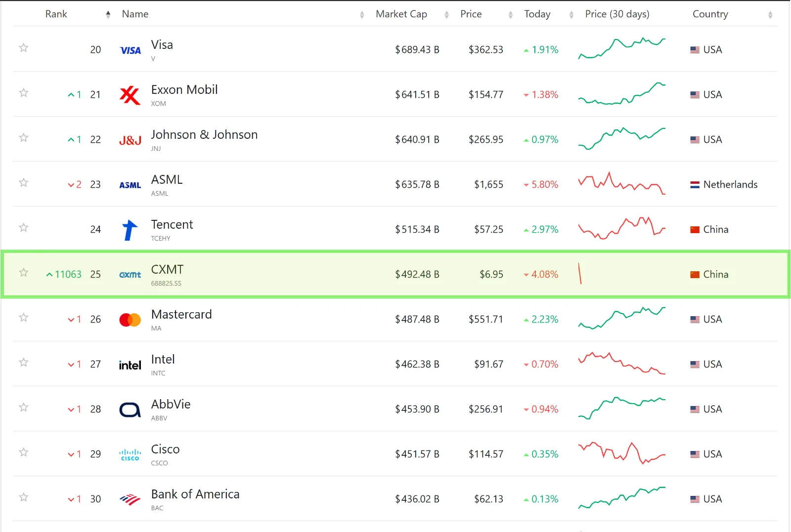This screenshot has width=791, height=532.
Task: Click the Cisco logo icon
Action: point(130,454)
